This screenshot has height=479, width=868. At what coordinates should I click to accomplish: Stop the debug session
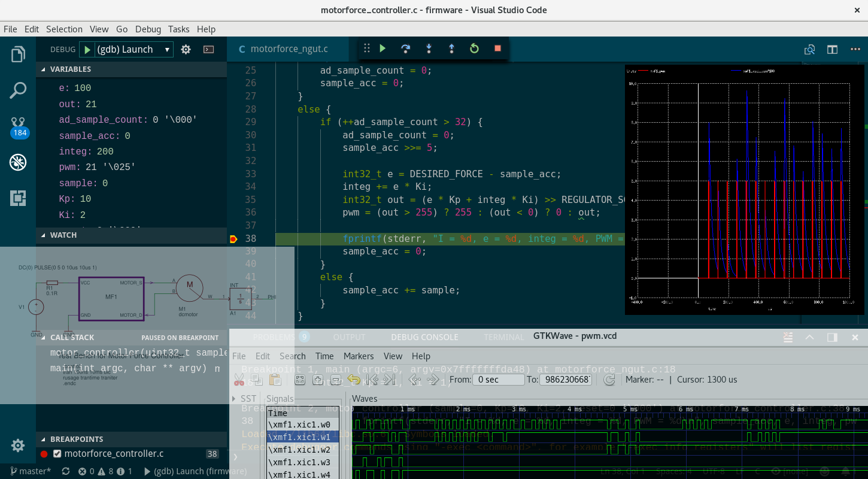[497, 48]
